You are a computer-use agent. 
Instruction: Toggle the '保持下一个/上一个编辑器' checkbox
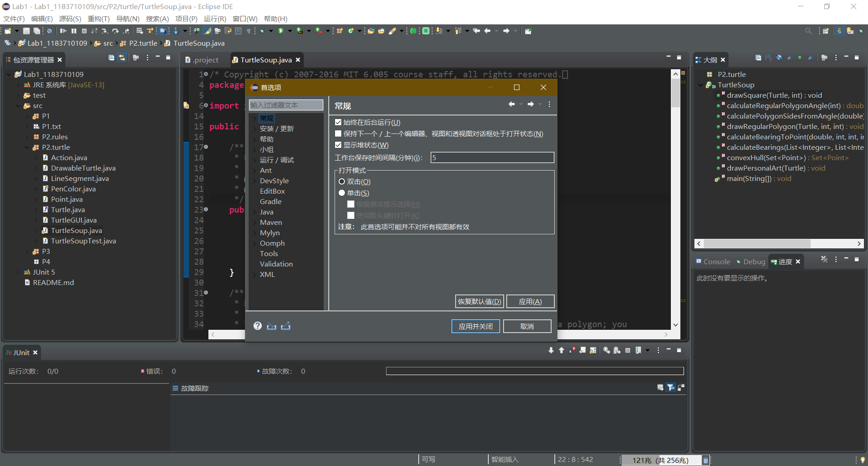pyautogui.click(x=338, y=133)
